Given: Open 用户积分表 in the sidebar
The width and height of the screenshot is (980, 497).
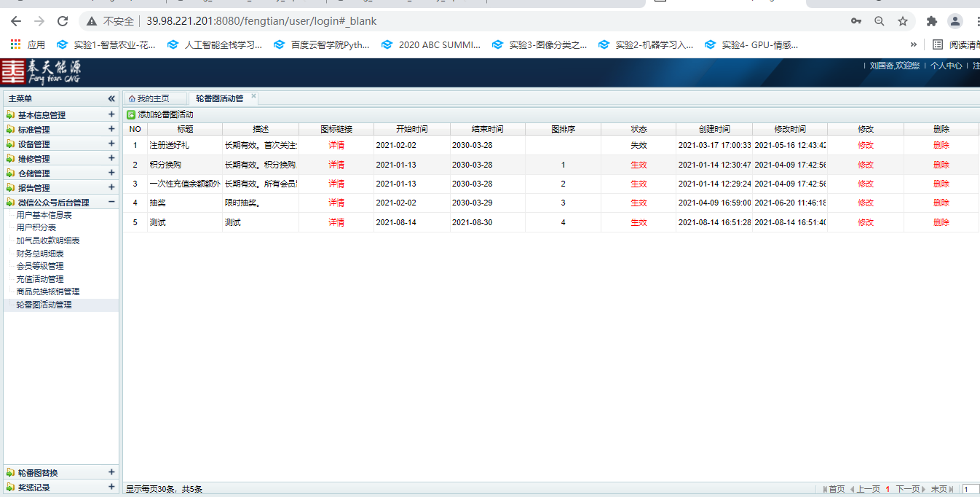Looking at the screenshot, I should [x=36, y=228].
